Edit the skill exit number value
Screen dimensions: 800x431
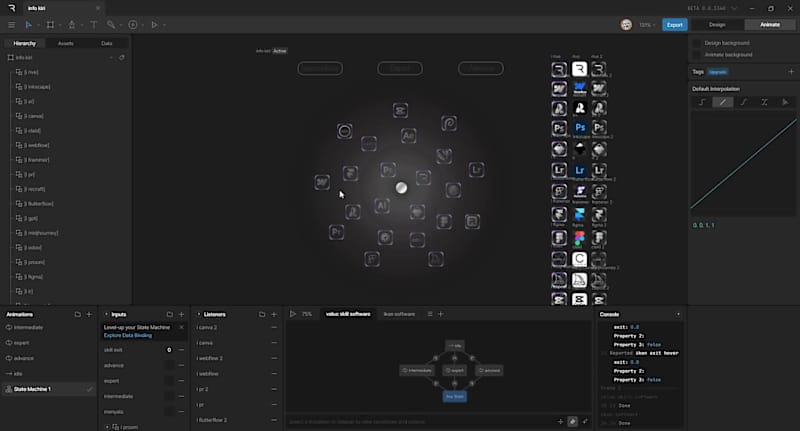pos(169,350)
